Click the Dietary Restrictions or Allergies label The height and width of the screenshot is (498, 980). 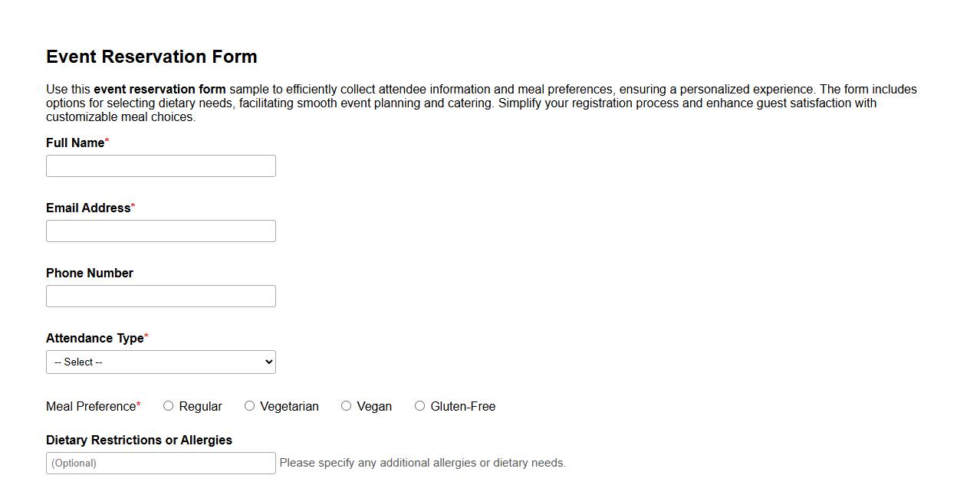(139, 440)
